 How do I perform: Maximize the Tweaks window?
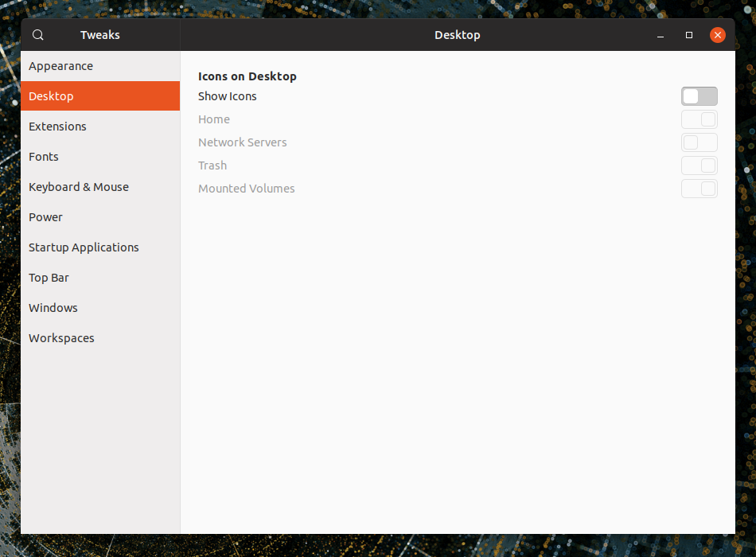tap(689, 35)
